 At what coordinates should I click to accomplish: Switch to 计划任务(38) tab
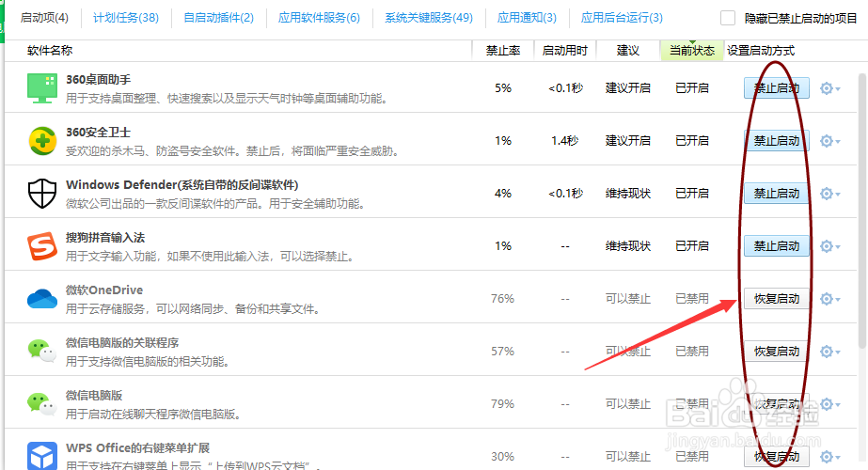point(126,18)
